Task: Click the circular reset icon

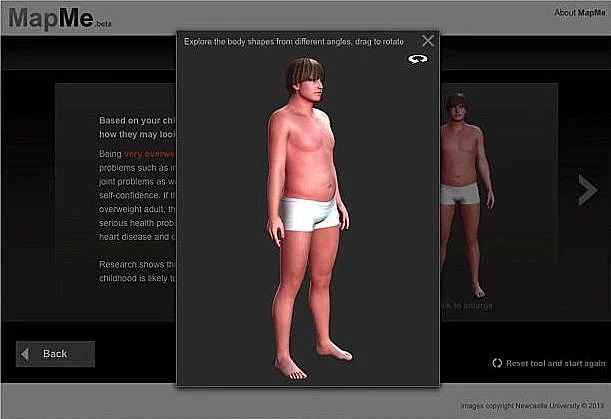Action: 497,363
